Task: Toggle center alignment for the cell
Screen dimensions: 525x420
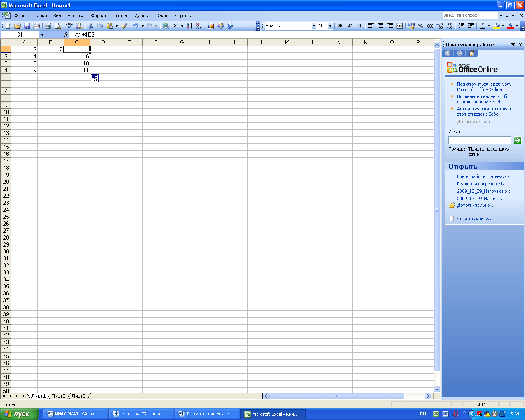Action: point(381,26)
